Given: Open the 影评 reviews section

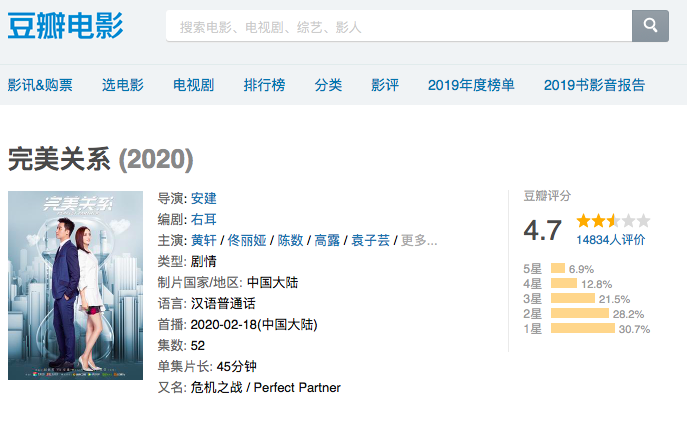Looking at the screenshot, I should click(x=385, y=85).
